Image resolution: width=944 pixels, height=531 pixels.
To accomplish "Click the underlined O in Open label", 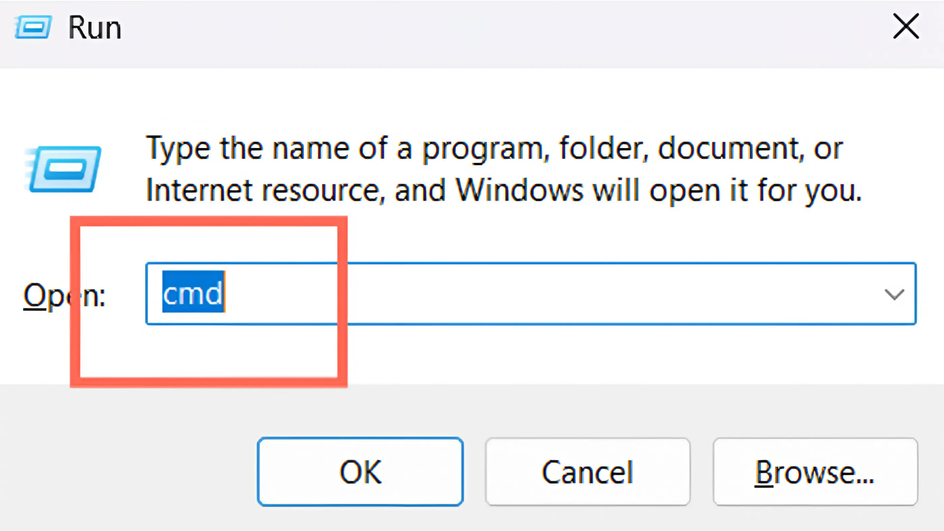I will [34, 296].
